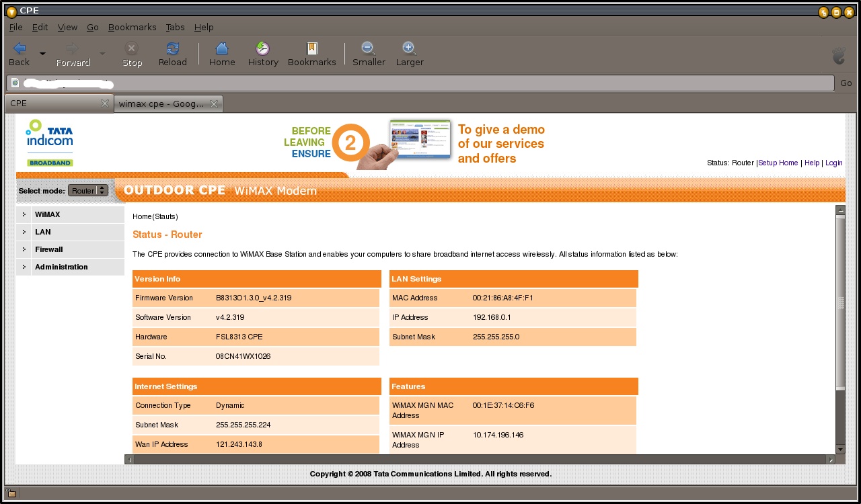Click the Go button beside address bar
Image resolution: width=861 pixels, height=504 pixels.
coord(846,83)
